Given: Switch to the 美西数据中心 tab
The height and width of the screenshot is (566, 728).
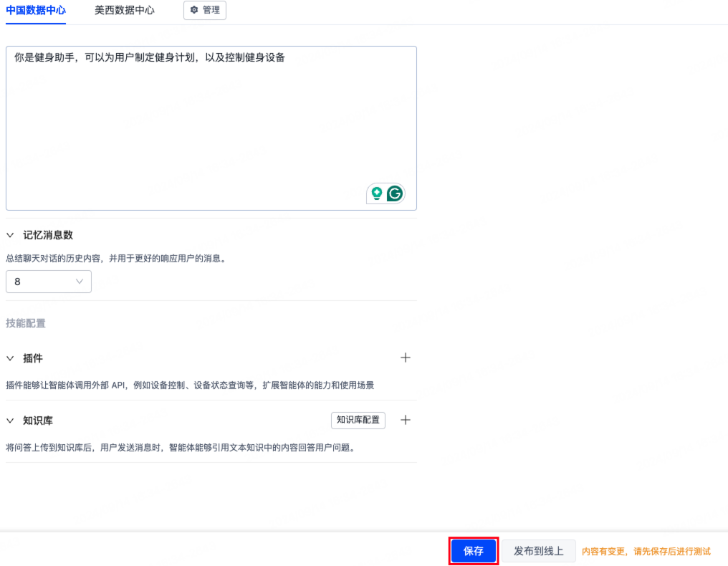Looking at the screenshot, I should coord(123,10).
